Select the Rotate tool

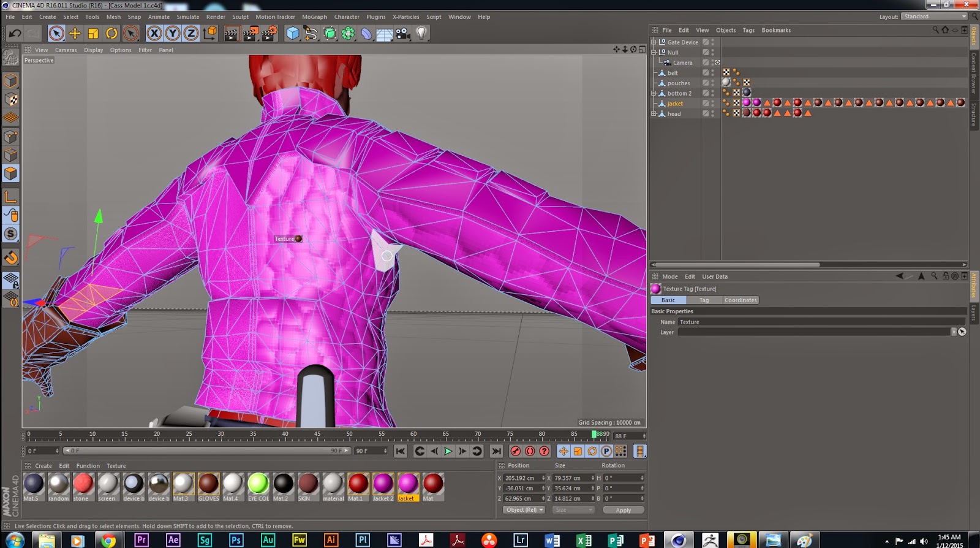click(111, 33)
